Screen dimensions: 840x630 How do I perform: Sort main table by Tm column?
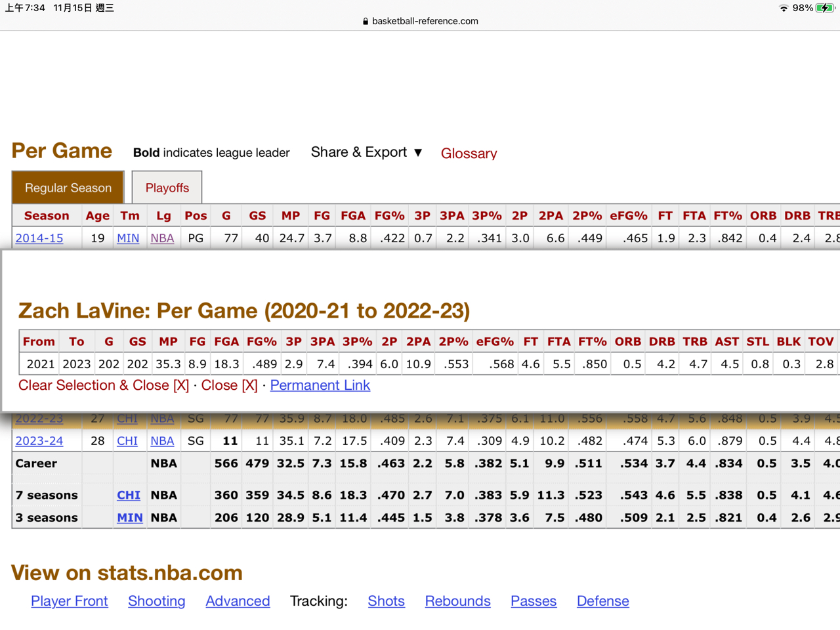click(130, 216)
